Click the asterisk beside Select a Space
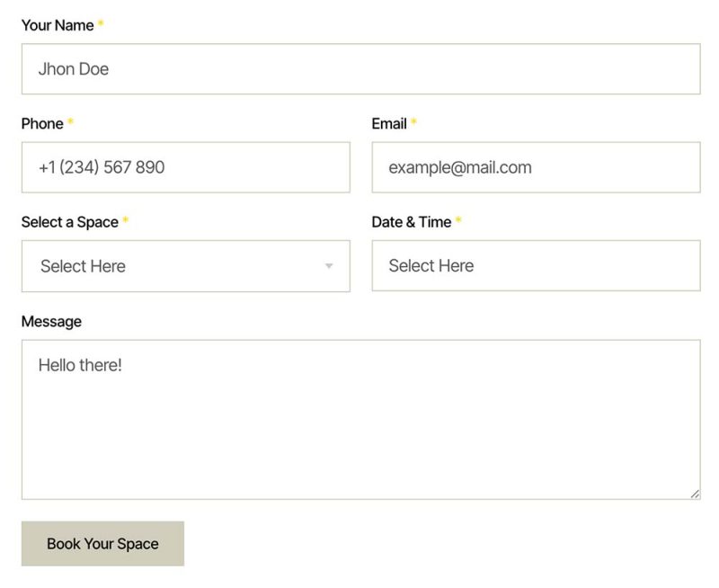The height and width of the screenshot is (588, 719). tap(126, 221)
